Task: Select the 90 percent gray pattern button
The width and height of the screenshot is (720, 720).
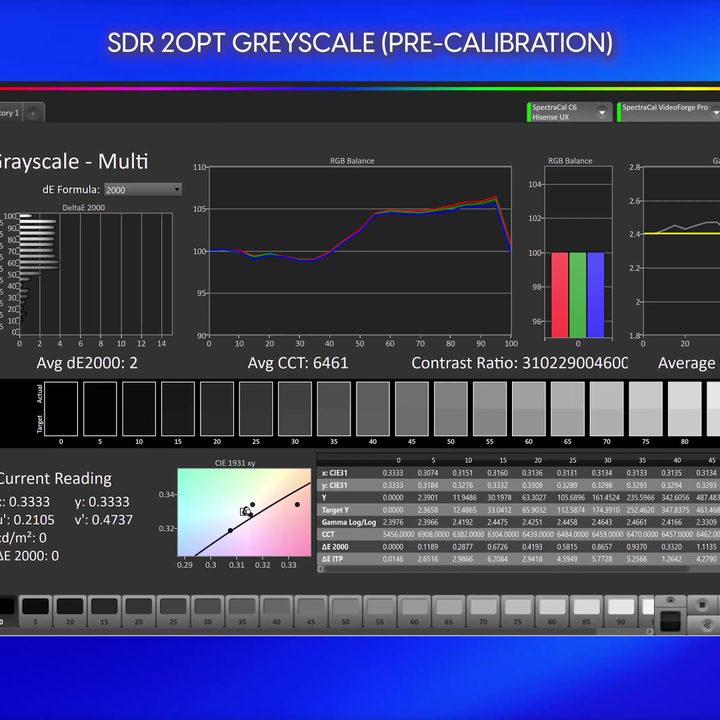Action: click(x=621, y=611)
